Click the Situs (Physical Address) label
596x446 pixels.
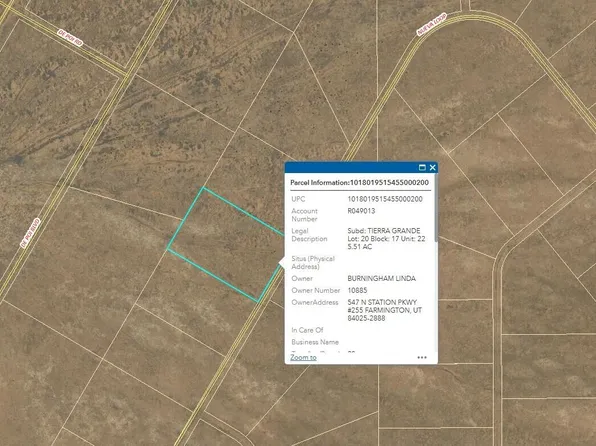coord(313,263)
